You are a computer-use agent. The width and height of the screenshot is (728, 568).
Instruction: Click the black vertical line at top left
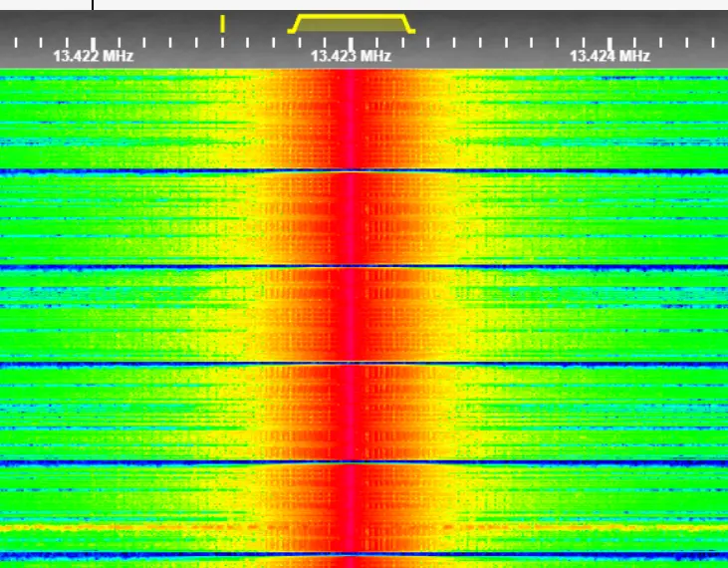coord(94,5)
